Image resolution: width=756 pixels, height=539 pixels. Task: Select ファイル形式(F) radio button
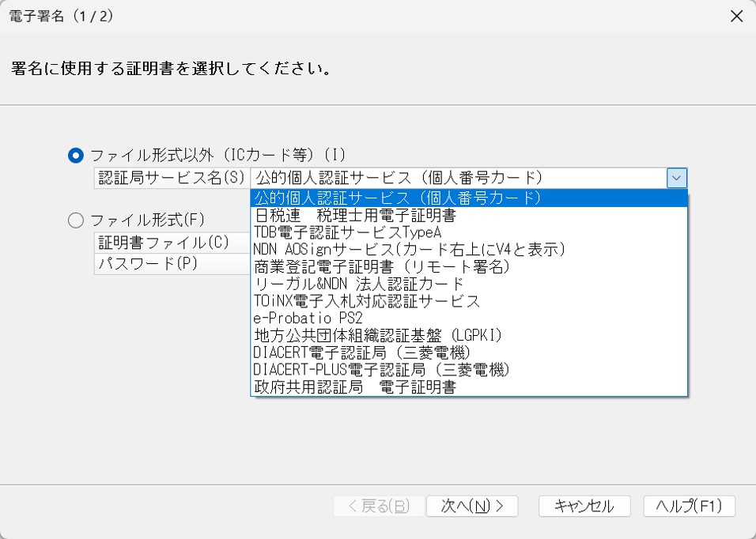pyautogui.click(x=76, y=220)
